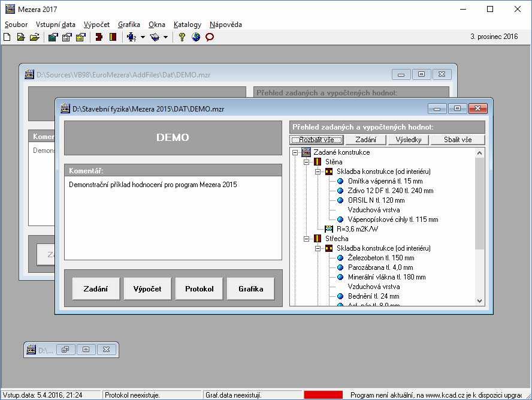Click the tree scrollbar down arrow
The height and width of the screenshot is (400, 532).
click(479, 301)
